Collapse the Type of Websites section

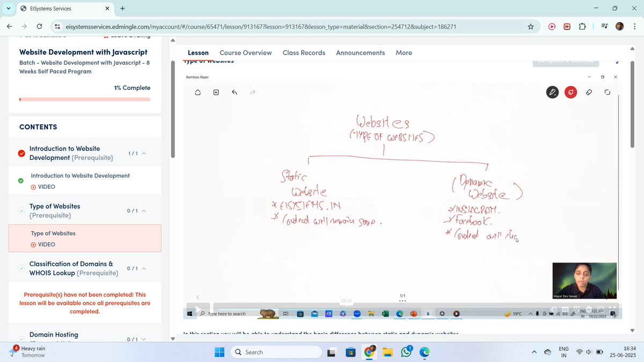click(x=144, y=211)
